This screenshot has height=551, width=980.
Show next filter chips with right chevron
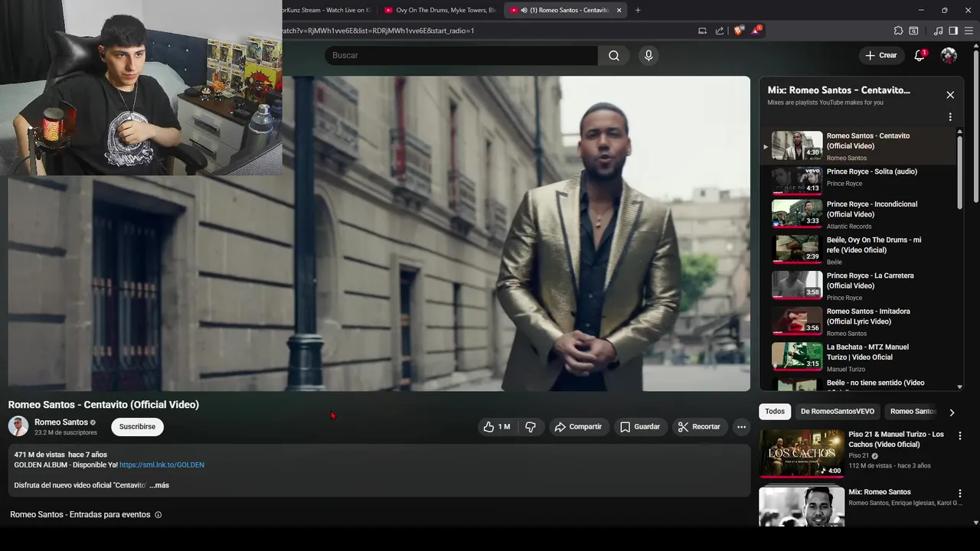[x=952, y=412]
